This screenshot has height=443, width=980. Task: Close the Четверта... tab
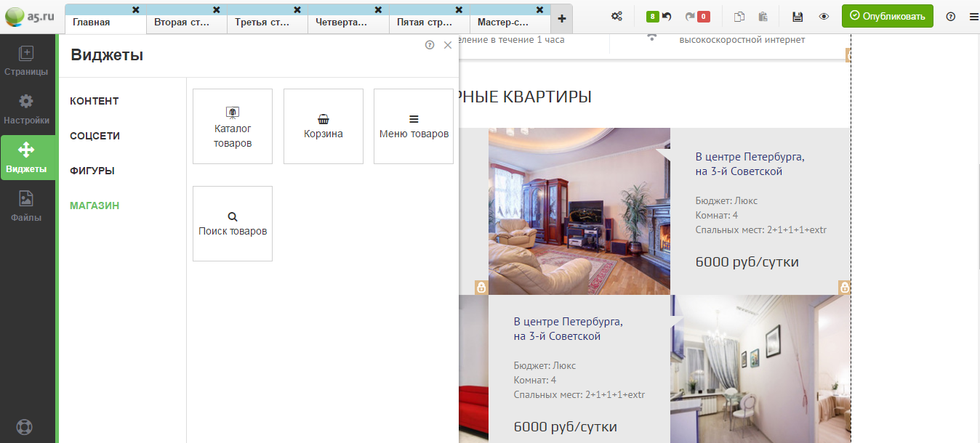pos(378,9)
